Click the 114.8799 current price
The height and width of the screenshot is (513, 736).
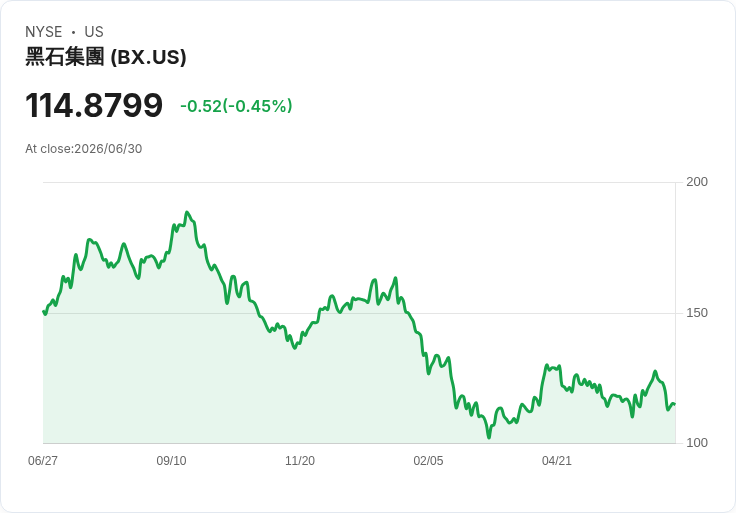pyautogui.click(x=94, y=105)
